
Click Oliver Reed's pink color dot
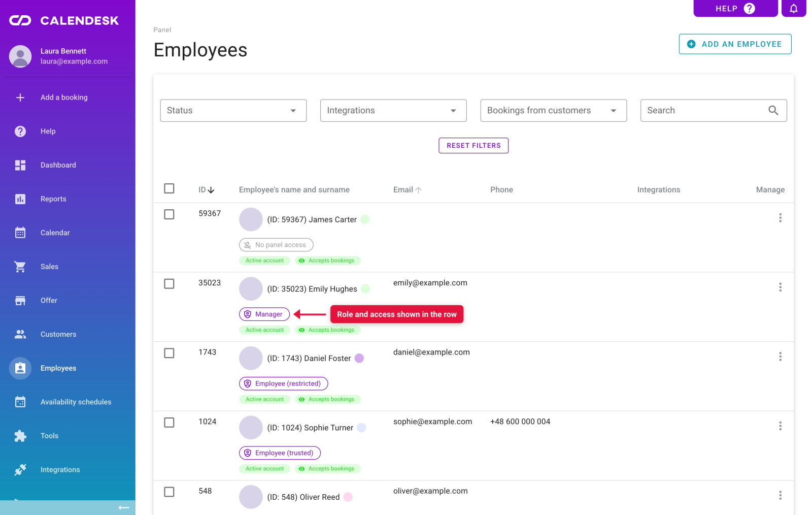pyautogui.click(x=348, y=497)
